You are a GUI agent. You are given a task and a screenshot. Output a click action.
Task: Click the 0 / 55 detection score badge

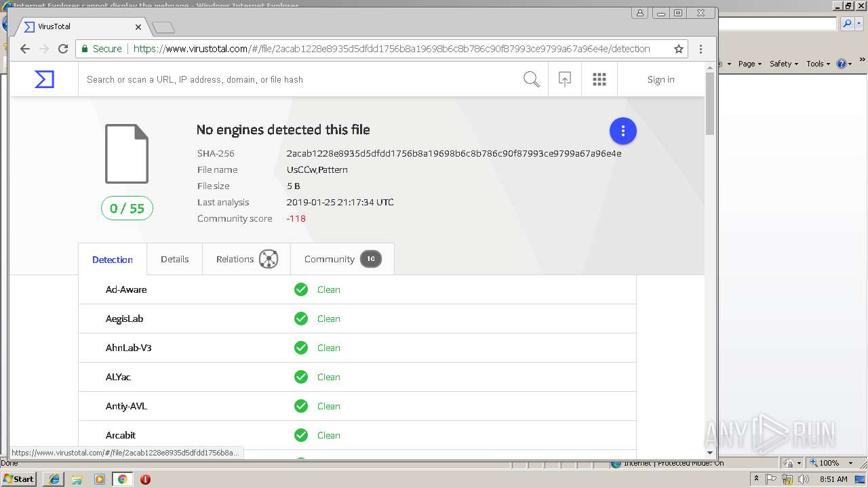[x=127, y=208]
